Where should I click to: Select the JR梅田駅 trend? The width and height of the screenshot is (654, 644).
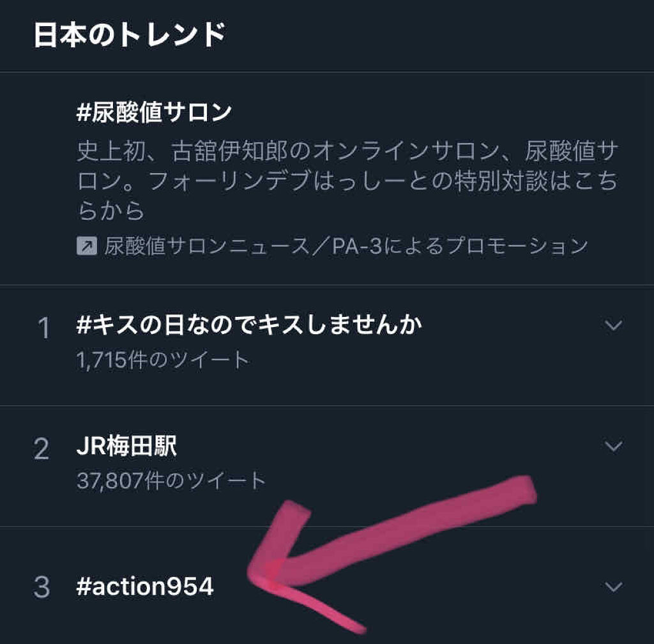(126, 447)
